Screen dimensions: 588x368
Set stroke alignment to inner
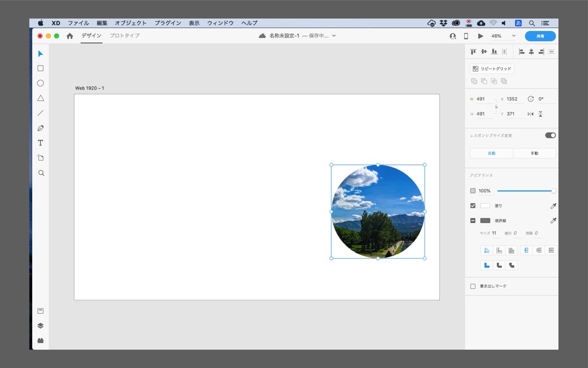tap(487, 251)
